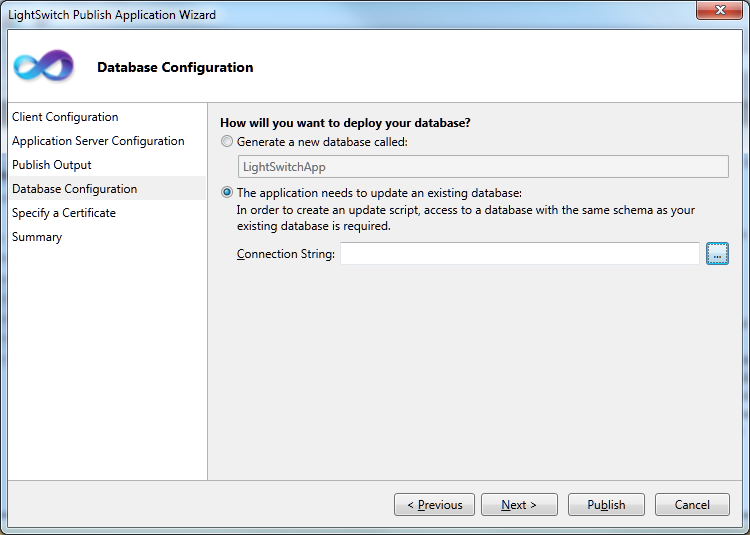Go back with the Previous button
The width and height of the screenshot is (750, 535).
434,504
